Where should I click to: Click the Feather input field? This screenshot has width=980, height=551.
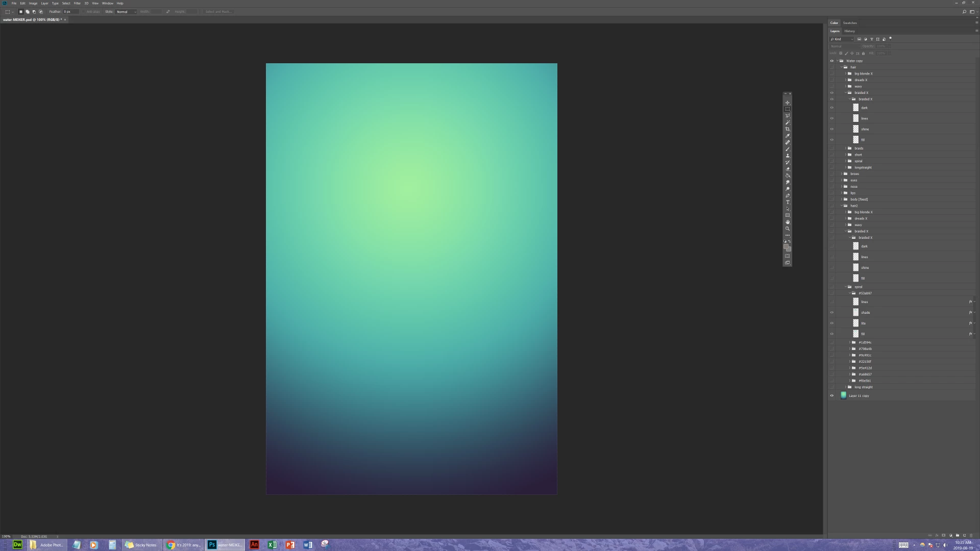71,12
